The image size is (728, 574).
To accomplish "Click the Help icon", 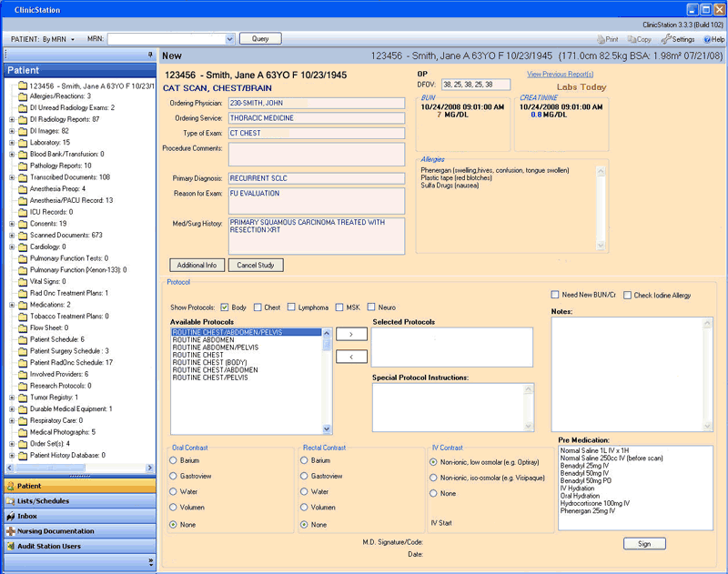I will point(707,39).
